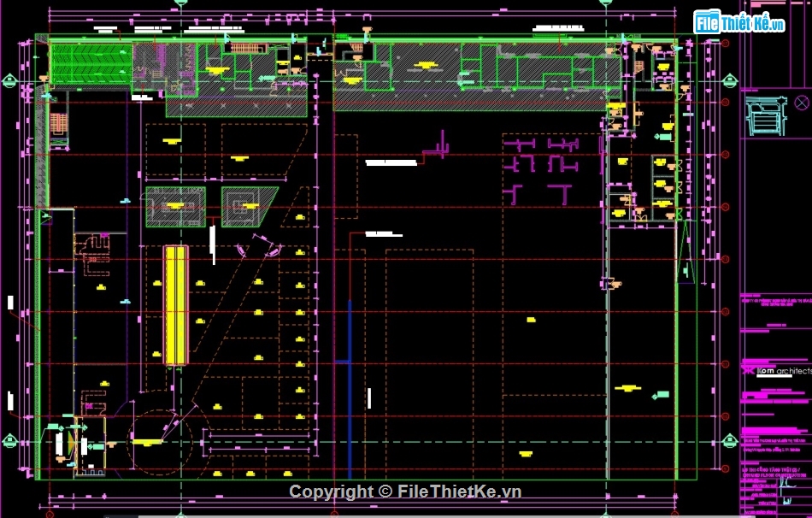Select the upper-left green grid axis marker
This screenshot has width=812, height=518.
[x=10, y=80]
